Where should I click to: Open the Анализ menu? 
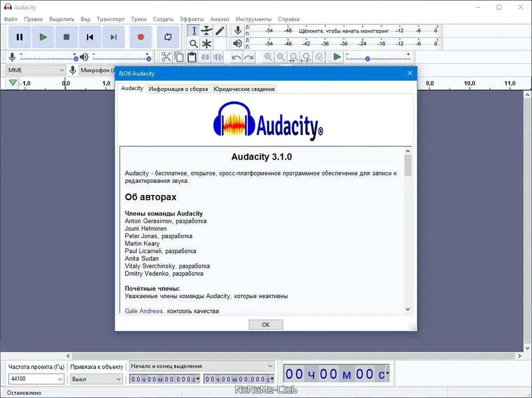click(x=220, y=19)
